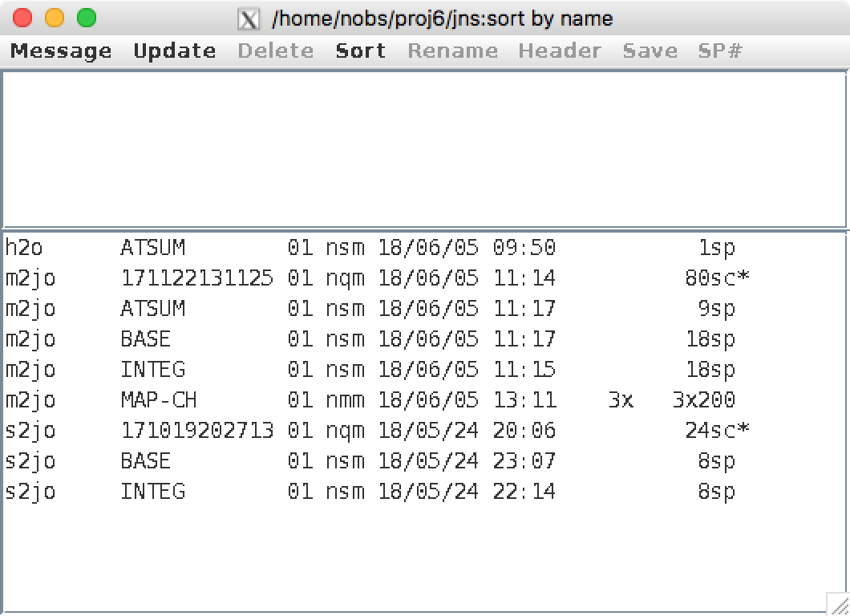Viewport: 850px width, 616px height.
Task: Click the greyed-out Rename menu item
Action: pos(452,51)
